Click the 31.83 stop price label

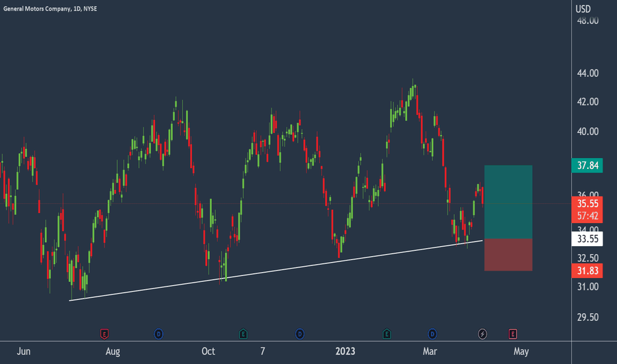(587, 271)
